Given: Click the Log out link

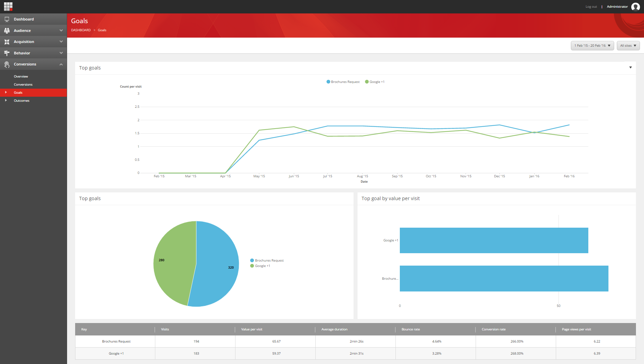Looking at the screenshot, I should click(x=591, y=7).
